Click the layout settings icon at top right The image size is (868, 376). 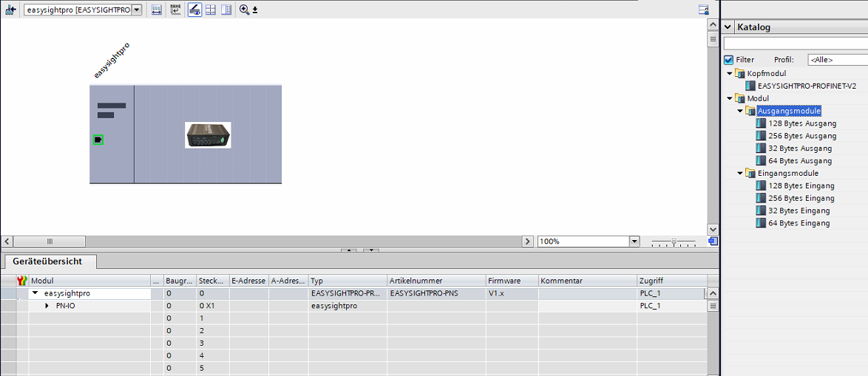click(x=703, y=10)
